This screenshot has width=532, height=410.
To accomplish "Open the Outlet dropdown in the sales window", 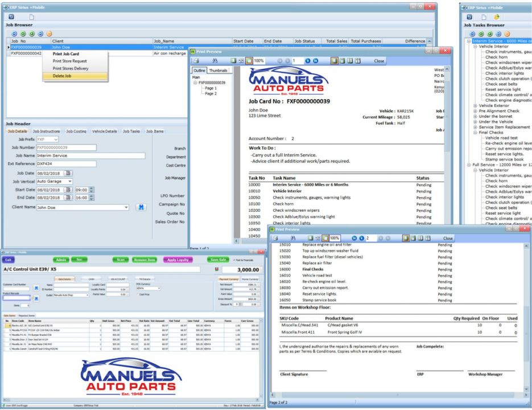I will click(87, 295).
